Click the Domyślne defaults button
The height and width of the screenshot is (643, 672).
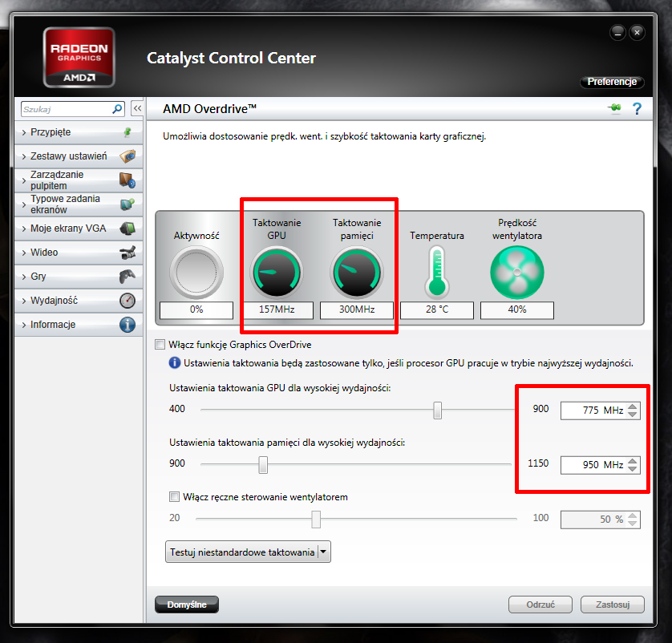(187, 605)
